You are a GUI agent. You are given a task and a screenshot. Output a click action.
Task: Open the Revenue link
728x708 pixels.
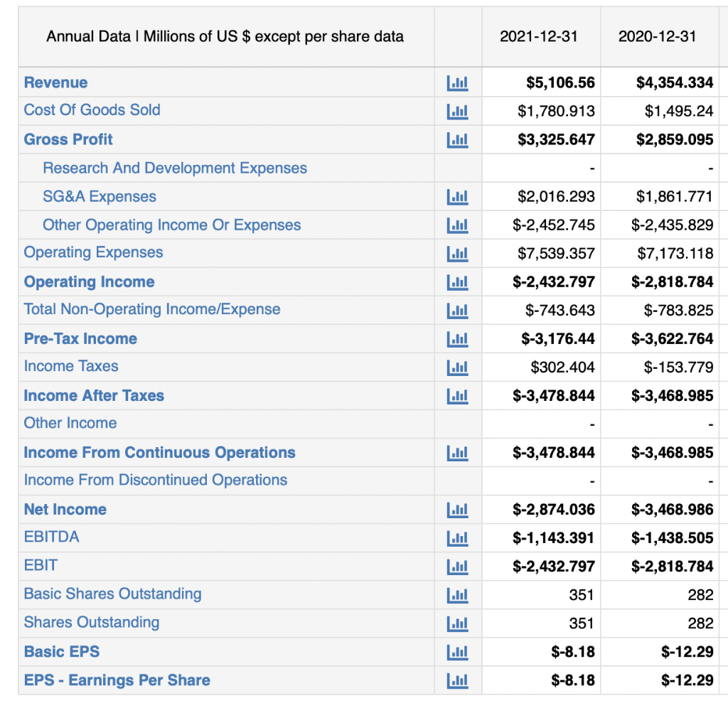[x=55, y=82]
